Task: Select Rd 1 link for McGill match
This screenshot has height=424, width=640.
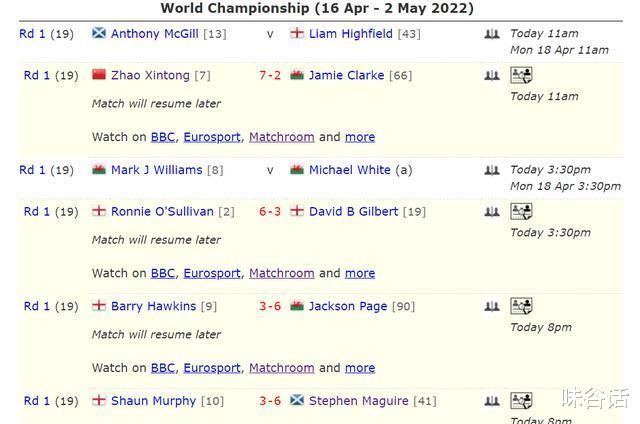Action: click(32, 33)
